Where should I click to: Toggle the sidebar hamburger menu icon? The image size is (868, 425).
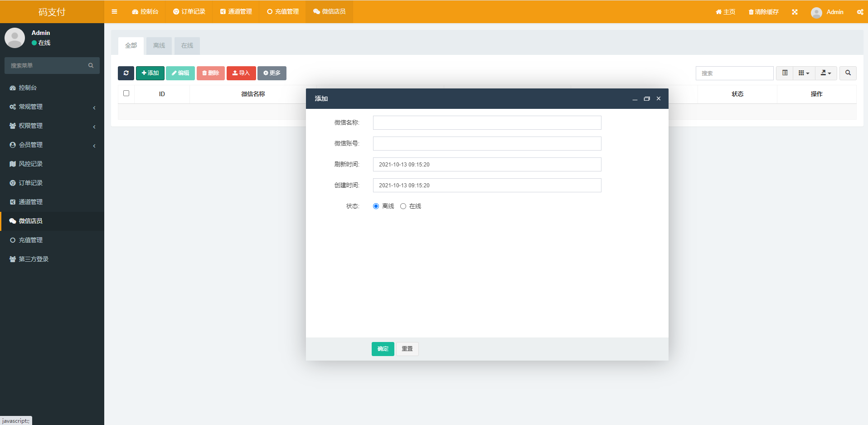[x=114, y=12]
